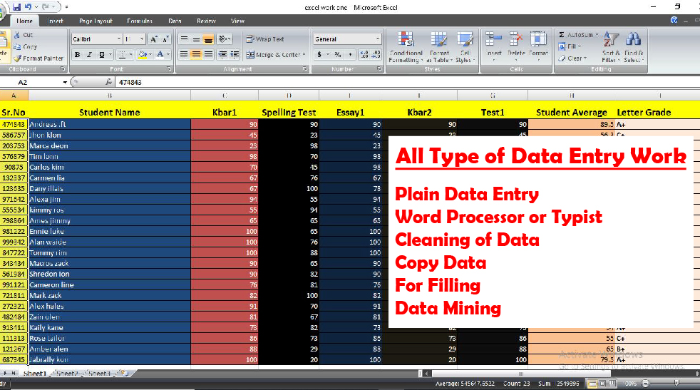Viewport: 700px width, 390px height.
Task: Open the font name Calibri dropdown
Action: (x=119, y=39)
